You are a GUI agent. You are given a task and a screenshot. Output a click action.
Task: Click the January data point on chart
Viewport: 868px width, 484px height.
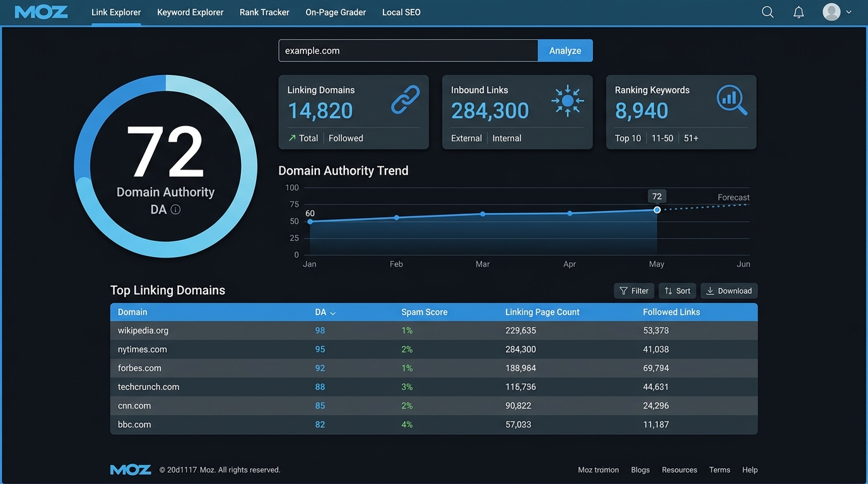tap(310, 221)
